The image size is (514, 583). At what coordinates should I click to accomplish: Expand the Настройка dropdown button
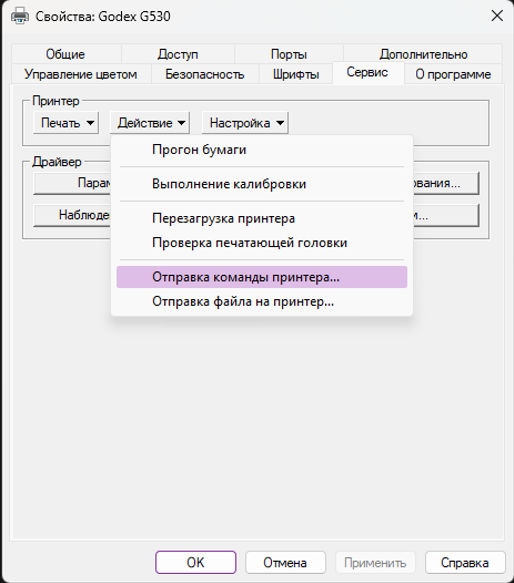tap(245, 123)
